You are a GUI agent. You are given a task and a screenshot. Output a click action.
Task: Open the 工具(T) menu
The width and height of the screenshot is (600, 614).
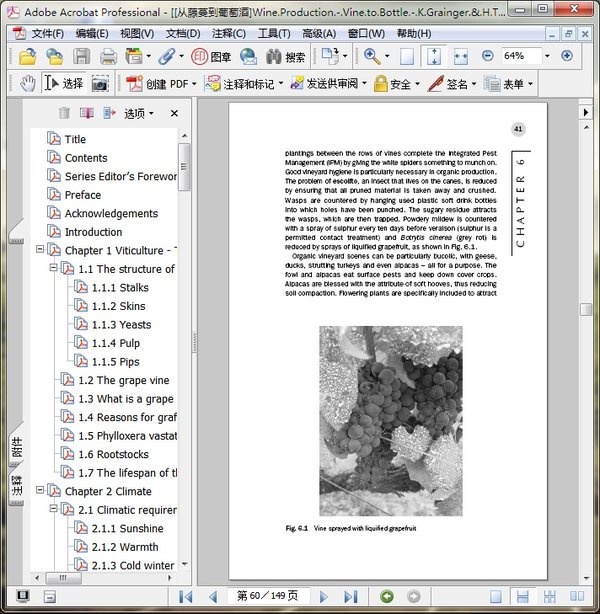tap(275, 33)
